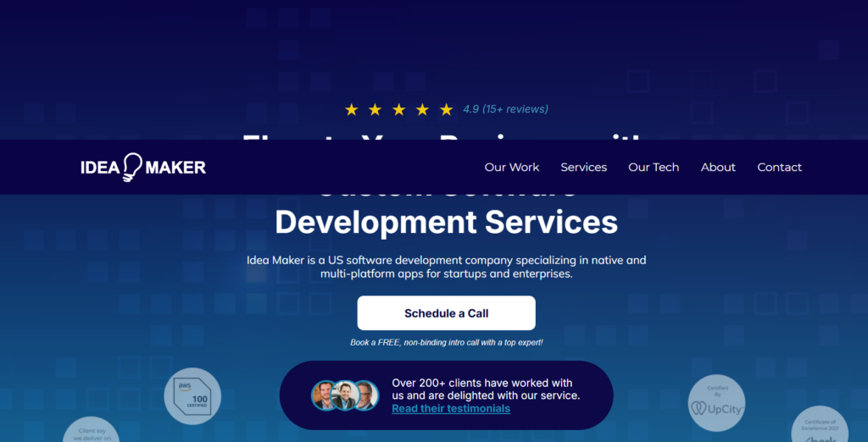Viewport: 868px width, 442px height.
Task: Click the middle gold rating star
Action: [x=399, y=109]
